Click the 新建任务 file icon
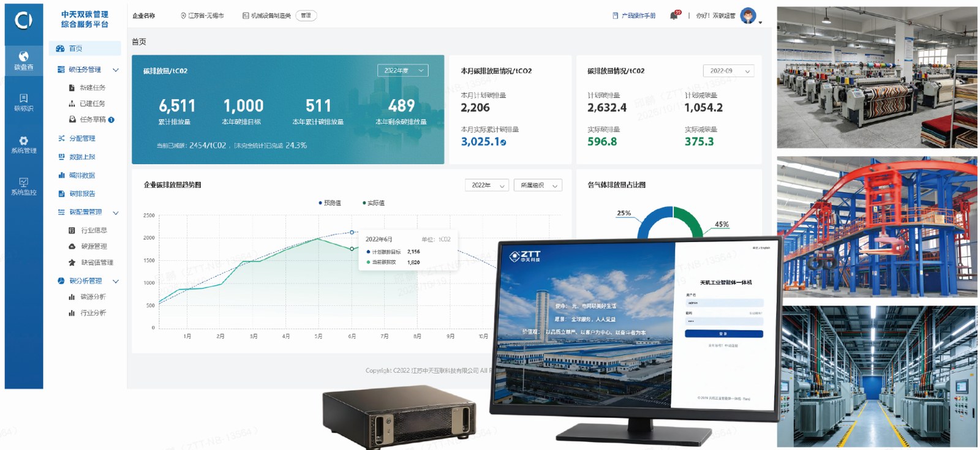The width and height of the screenshot is (980, 450). (72, 88)
